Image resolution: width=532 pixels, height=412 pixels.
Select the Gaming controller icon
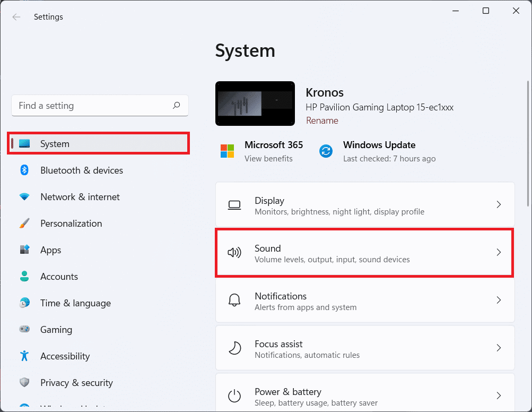[24, 329]
